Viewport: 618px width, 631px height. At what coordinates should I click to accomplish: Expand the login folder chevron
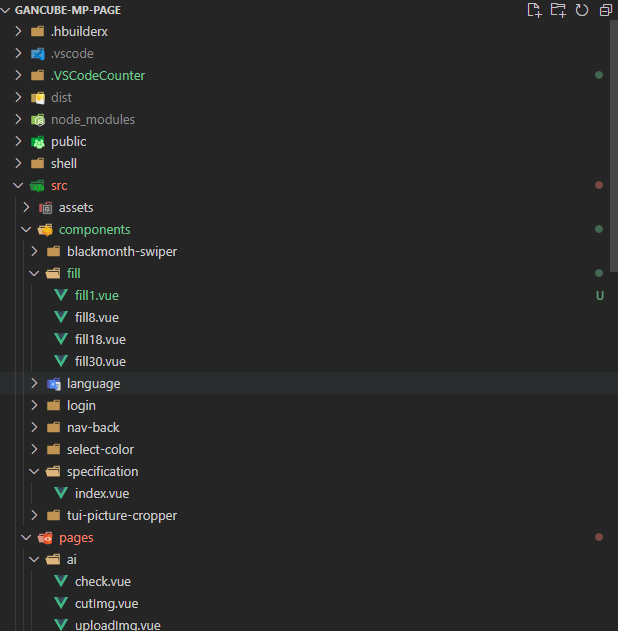34,405
